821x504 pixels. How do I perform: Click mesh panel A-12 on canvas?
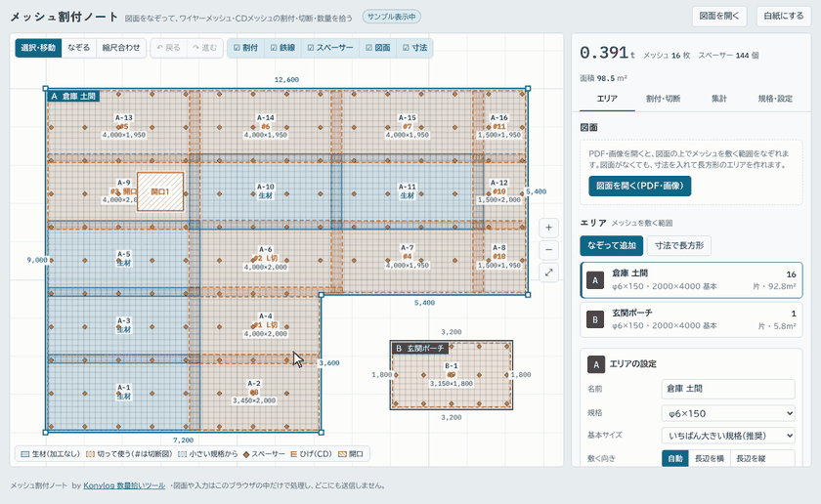coord(499,190)
